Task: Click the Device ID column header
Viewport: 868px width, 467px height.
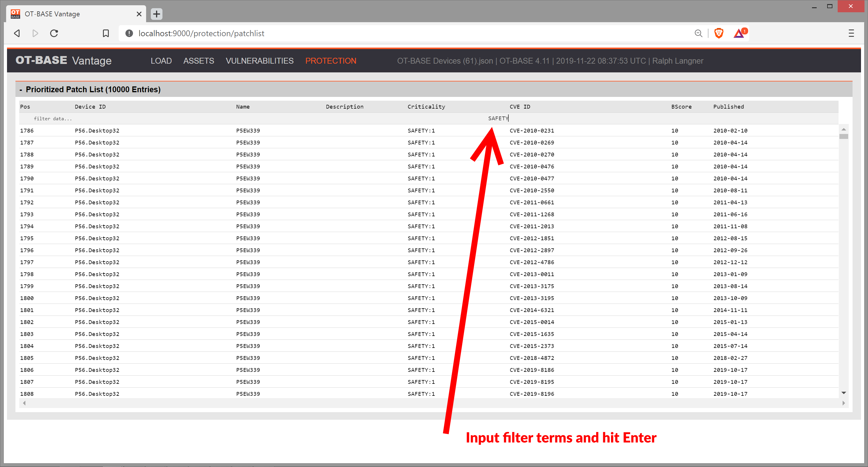Action: click(90, 107)
